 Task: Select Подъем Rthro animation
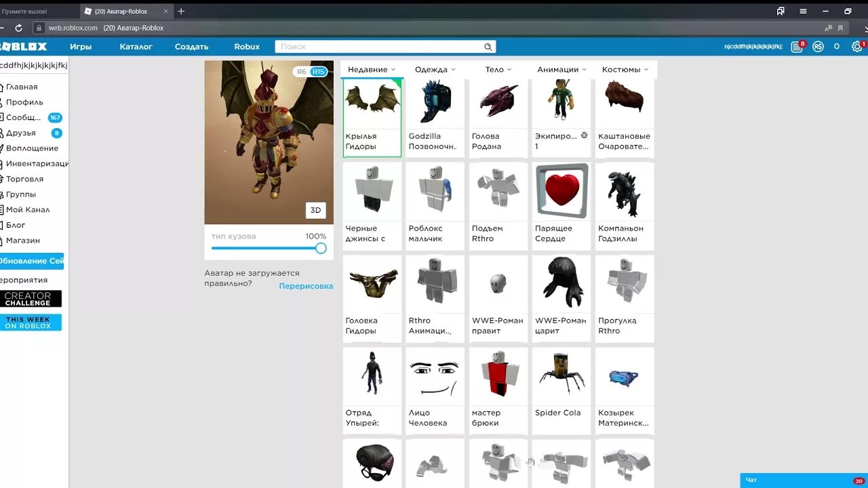[x=498, y=206]
